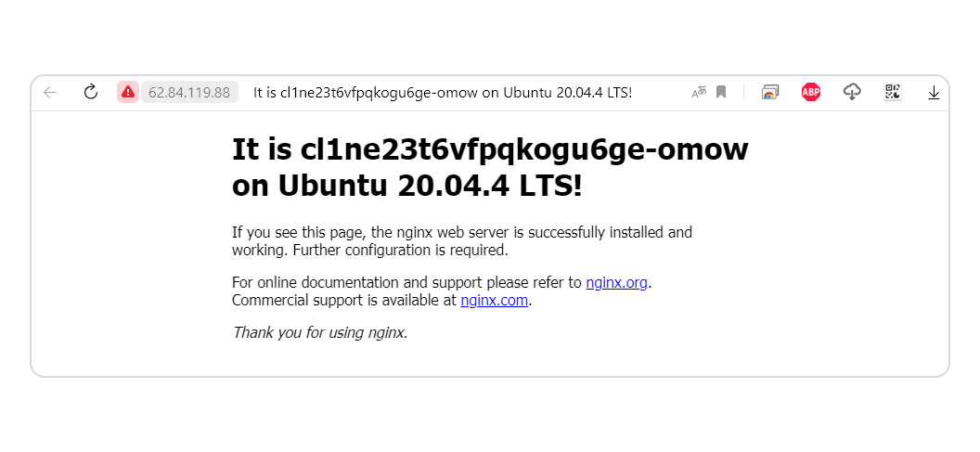Select the 'Commercial support is available at' text
Screen dimensions: 980x452
[x=344, y=300]
